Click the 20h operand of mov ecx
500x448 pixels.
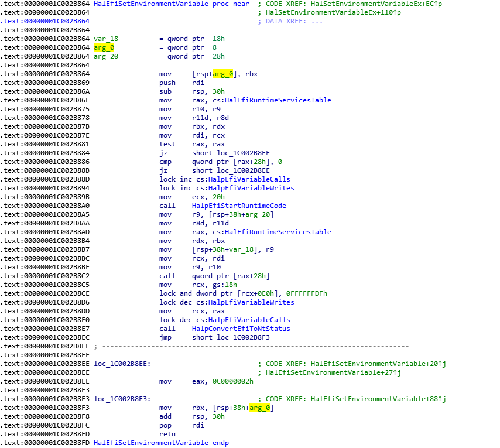coord(219,197)
